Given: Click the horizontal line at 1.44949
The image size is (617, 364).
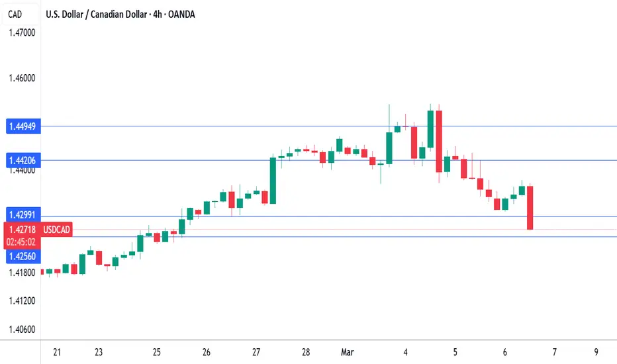Looking at the screenshot, I should point(329,126).
